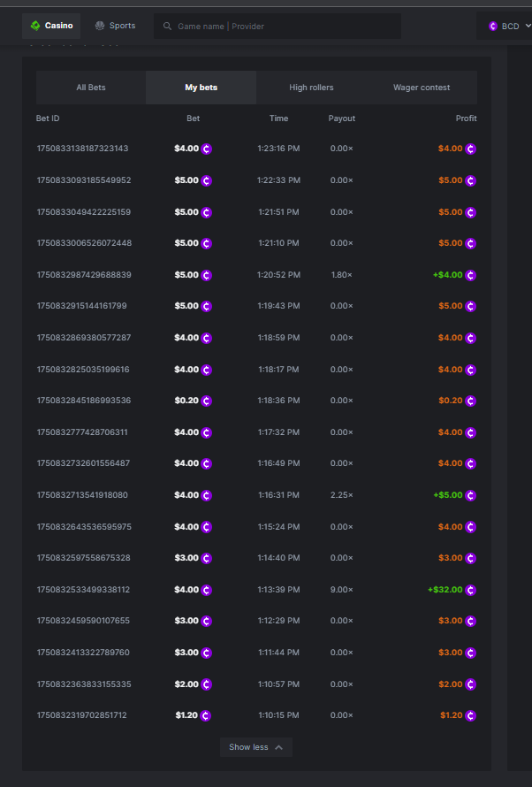Click the search magnifier icon
This screenshot has height=787, width=532.
click(167, 27)
